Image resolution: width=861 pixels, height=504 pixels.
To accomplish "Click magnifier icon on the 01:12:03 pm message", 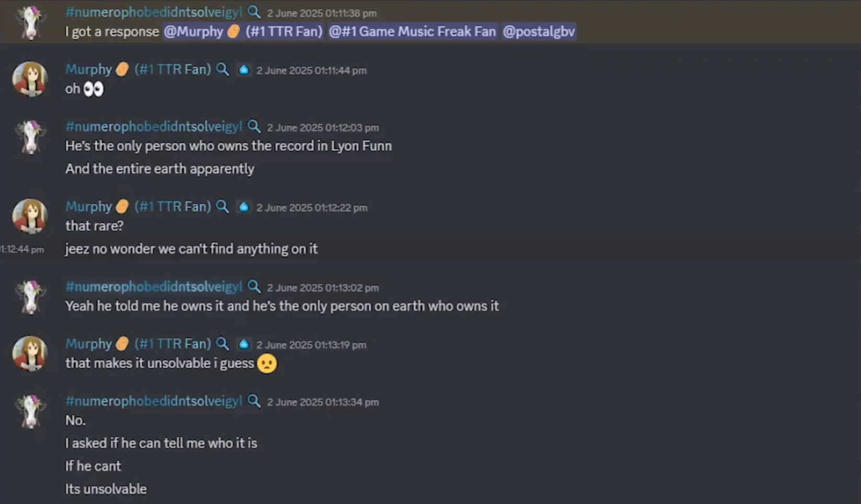I will (x=254, y=127).
